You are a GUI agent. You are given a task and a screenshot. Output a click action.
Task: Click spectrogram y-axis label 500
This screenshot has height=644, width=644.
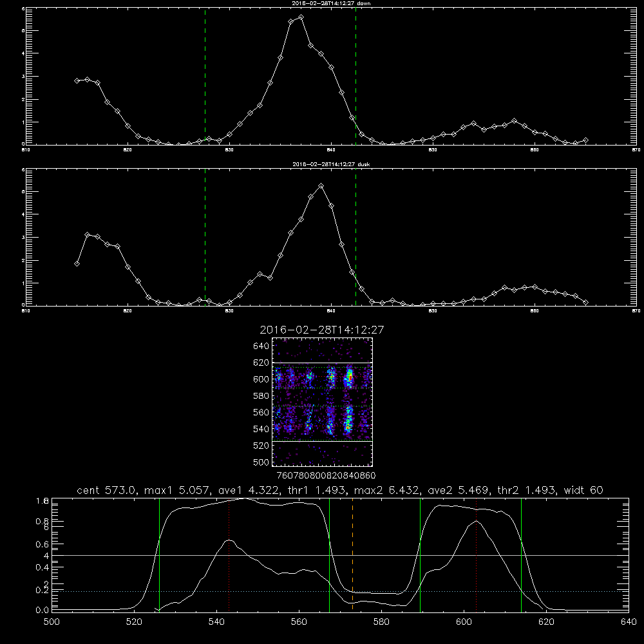coord(261,462)
